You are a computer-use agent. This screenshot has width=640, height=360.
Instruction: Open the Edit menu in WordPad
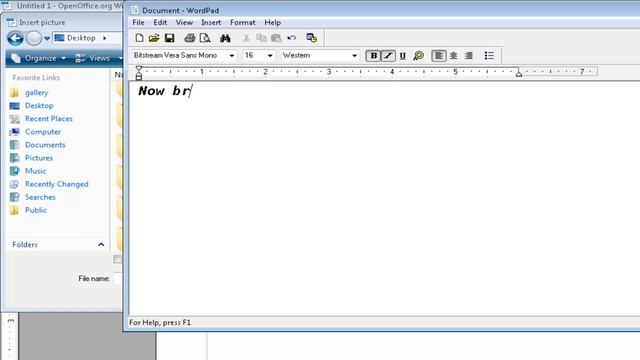[x=160, y=22]
